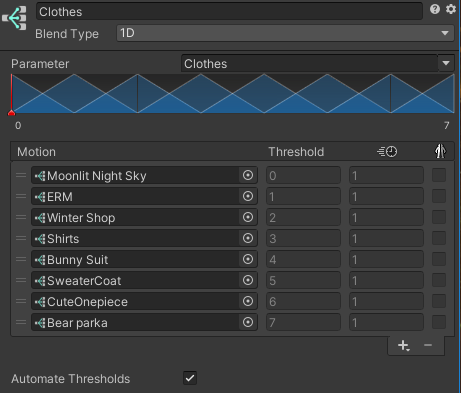This screenshot has height=393, width=461.
Task: Select the Winter Shop motion field
Action: (x=144, y=217)
